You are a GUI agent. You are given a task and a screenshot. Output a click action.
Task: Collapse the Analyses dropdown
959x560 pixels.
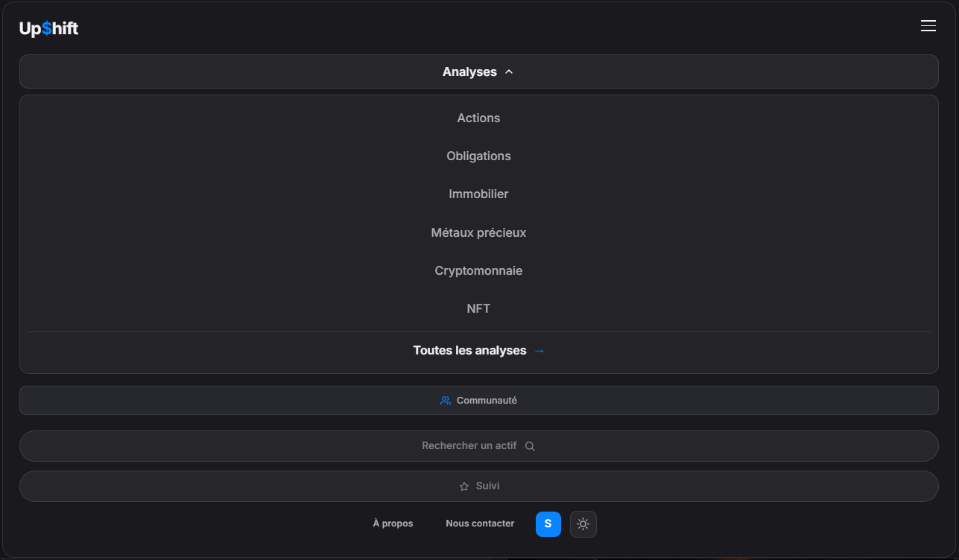[x=478, y=71]
